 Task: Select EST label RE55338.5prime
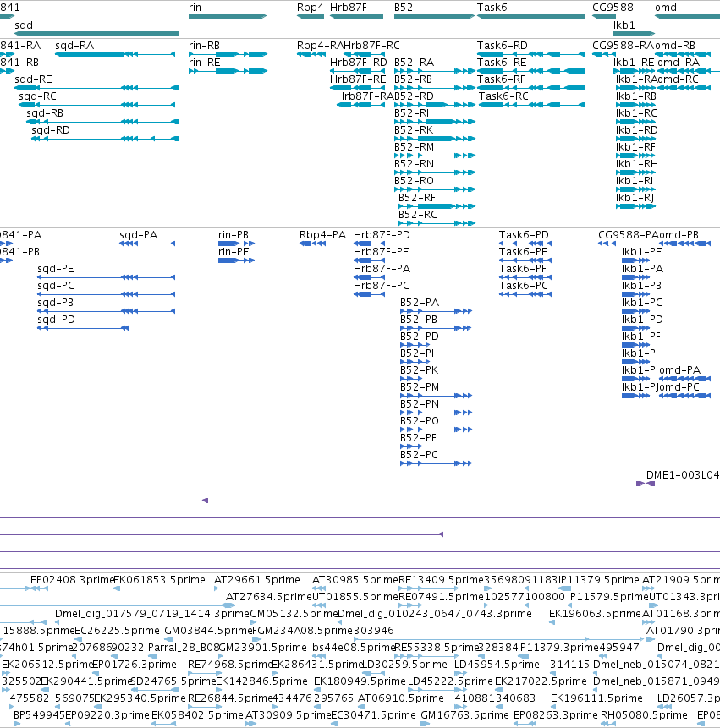click(x=437, y=648)
